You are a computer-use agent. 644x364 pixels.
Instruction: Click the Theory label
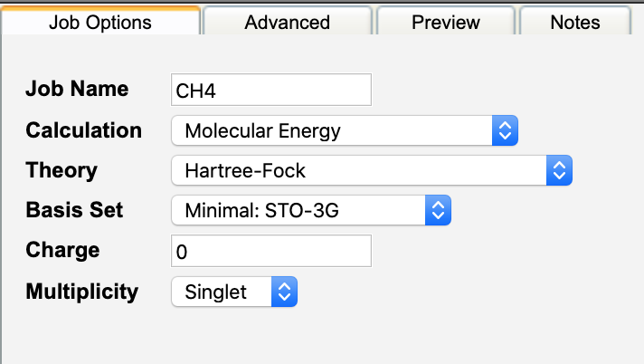(x=62, y=169)
